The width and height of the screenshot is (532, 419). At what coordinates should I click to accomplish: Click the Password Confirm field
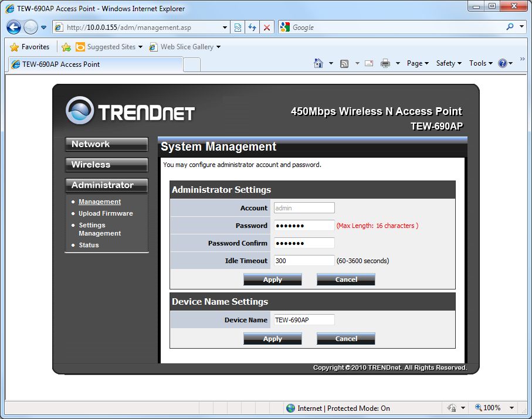point(304,243)
